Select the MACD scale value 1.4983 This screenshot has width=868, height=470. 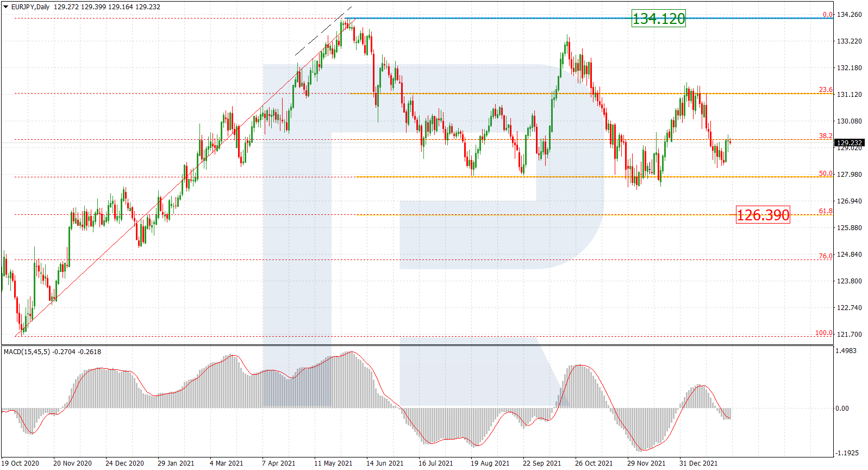pos(846,351)
